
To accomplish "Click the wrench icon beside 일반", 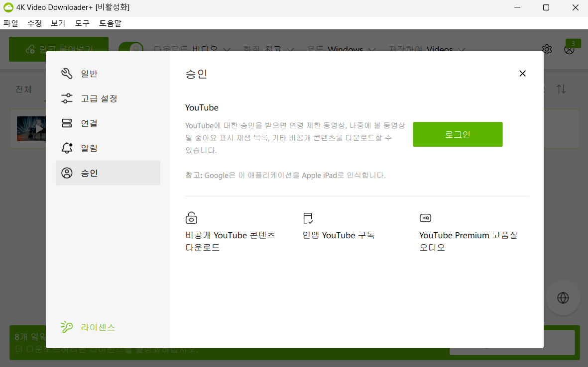I will click(67, 74).
